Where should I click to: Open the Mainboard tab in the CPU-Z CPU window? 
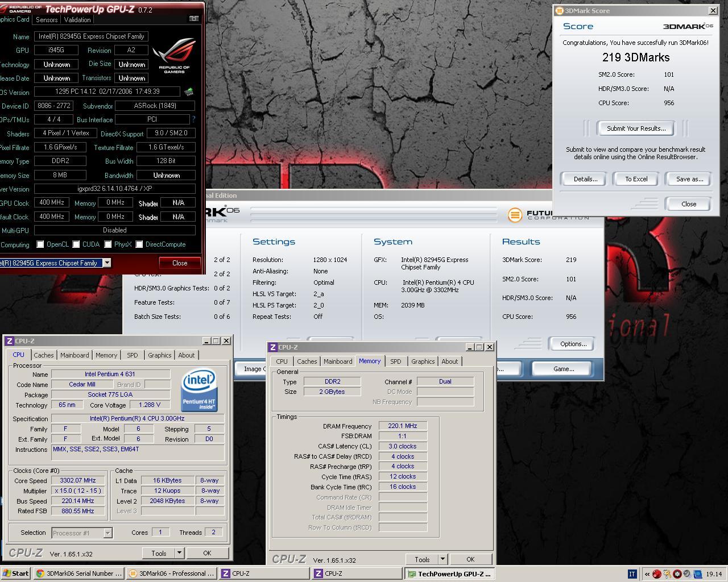(x=75, y=355)
